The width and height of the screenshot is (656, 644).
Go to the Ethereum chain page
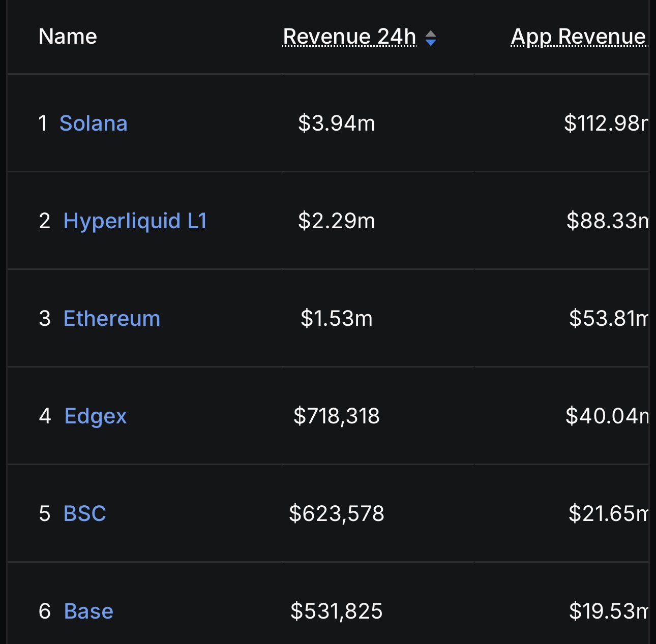point(111,319)
